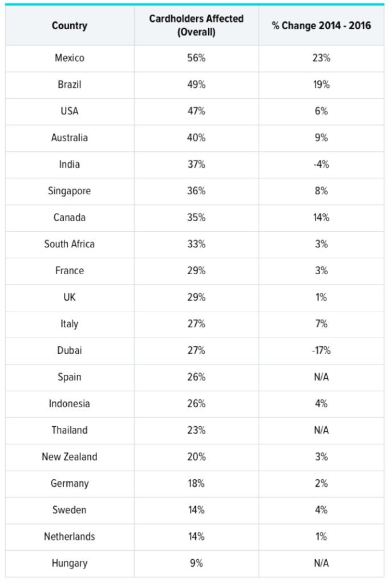The width and height of the screenshot is (392, 585).
Task: Click the Singapore country cell
Action: tap(70, 191)
